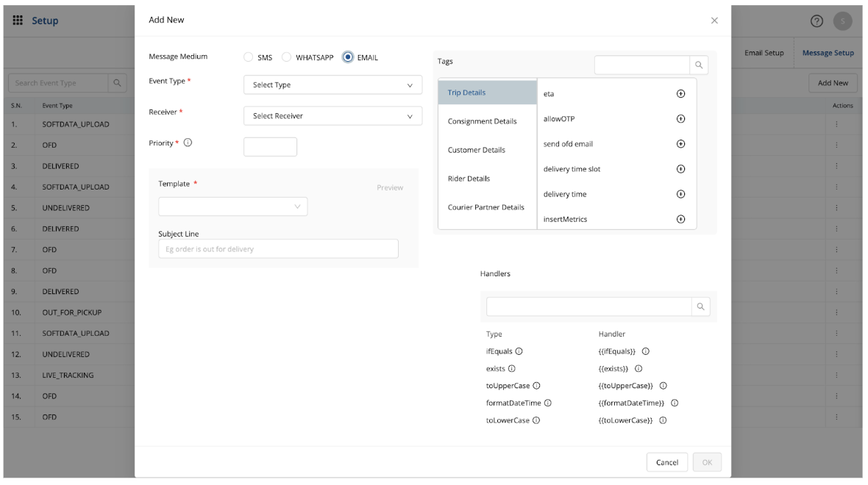Screen dimensions: 868x485
Task: Select the Rider Details tag category
Action: click(x=469, y=179)
